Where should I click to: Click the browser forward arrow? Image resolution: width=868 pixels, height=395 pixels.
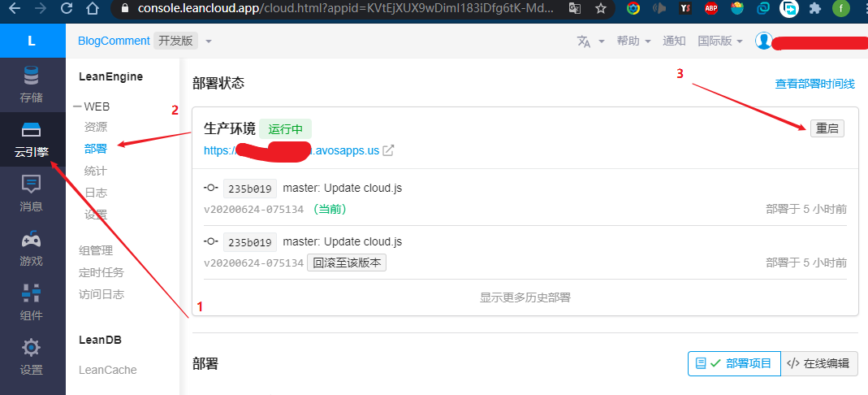(x=41, y=8)
